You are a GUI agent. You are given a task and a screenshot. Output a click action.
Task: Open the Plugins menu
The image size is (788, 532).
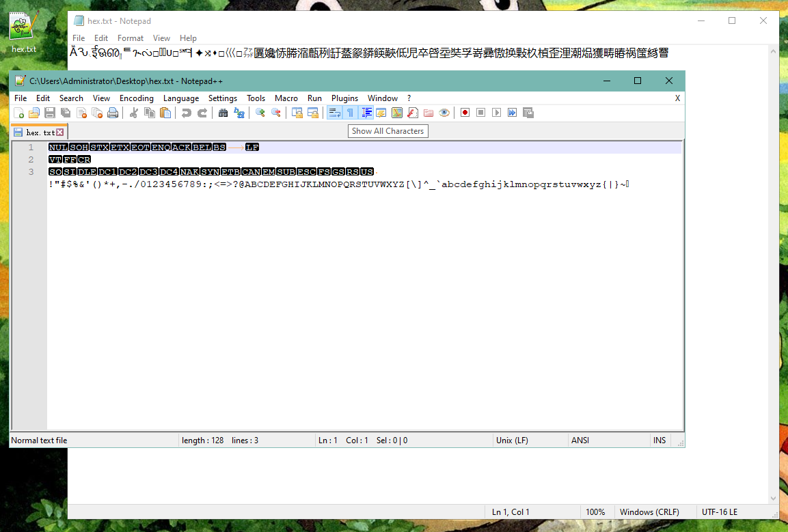click(x=344, y=98)
